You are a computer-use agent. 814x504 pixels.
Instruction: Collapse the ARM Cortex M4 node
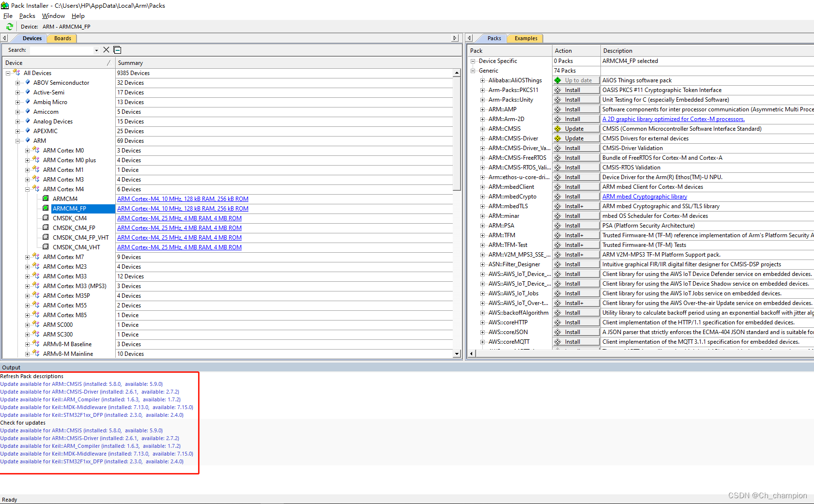(27, 189)
